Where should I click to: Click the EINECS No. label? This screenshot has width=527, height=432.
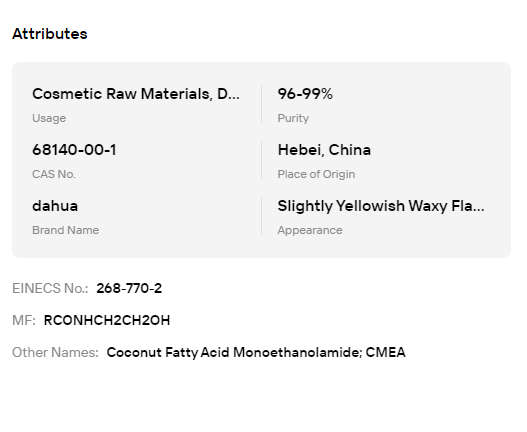tap(50, 288)
